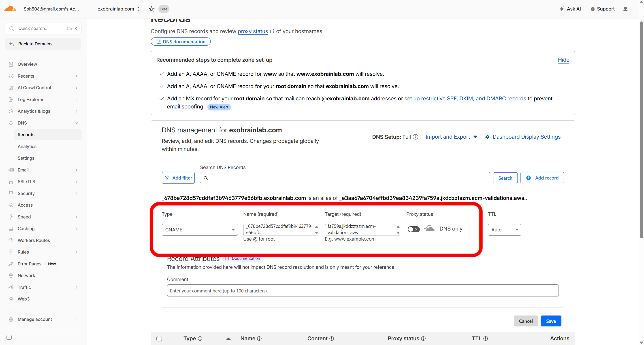Click the Ask AI sparkle icon
This screenshot has height=345, width=644.
[562, 9]
